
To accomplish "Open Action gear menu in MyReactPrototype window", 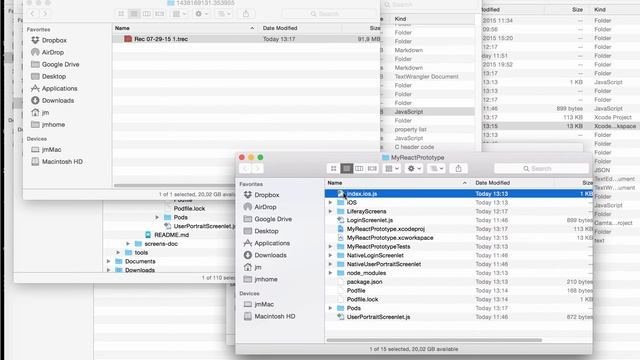I will click(414, 169).
